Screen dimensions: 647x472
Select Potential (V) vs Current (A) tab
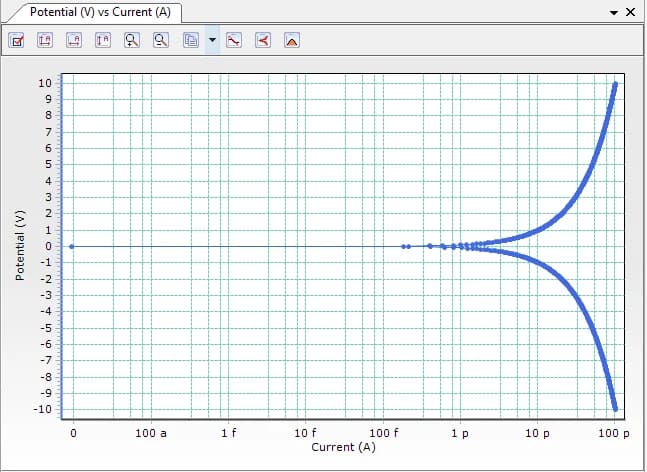[x=100, y=12]
